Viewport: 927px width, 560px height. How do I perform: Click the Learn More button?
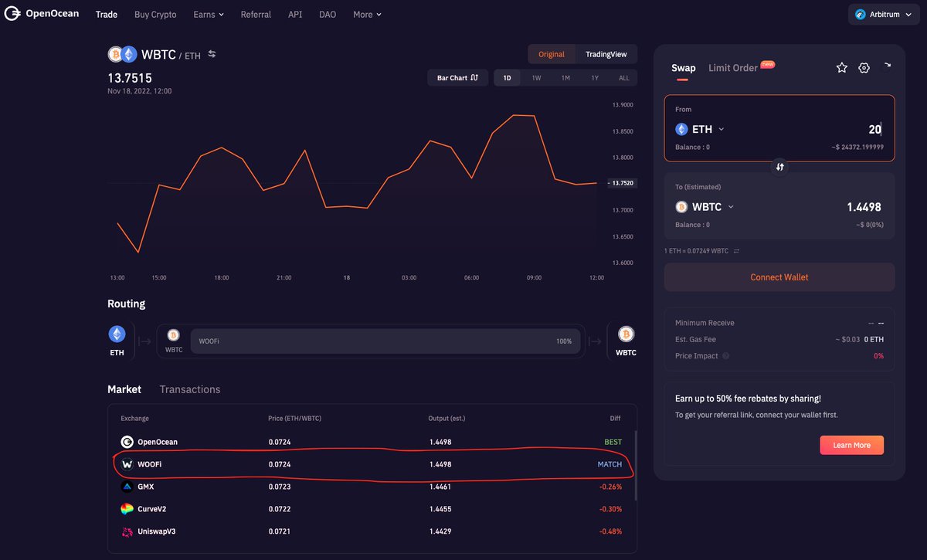(851, 445)
